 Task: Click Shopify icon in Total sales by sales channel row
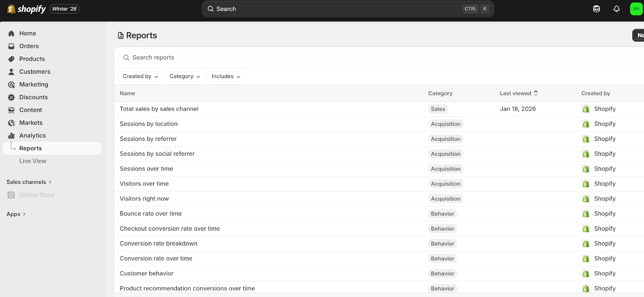point(586,109)
